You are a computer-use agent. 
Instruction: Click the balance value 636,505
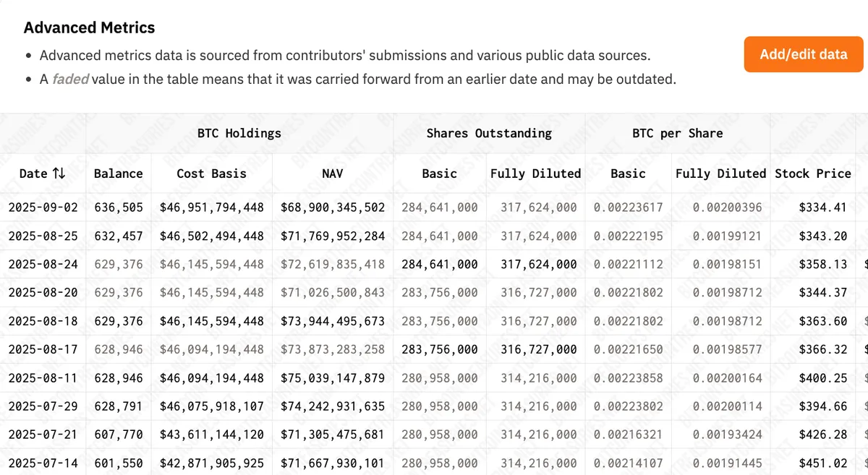point(119,207)
